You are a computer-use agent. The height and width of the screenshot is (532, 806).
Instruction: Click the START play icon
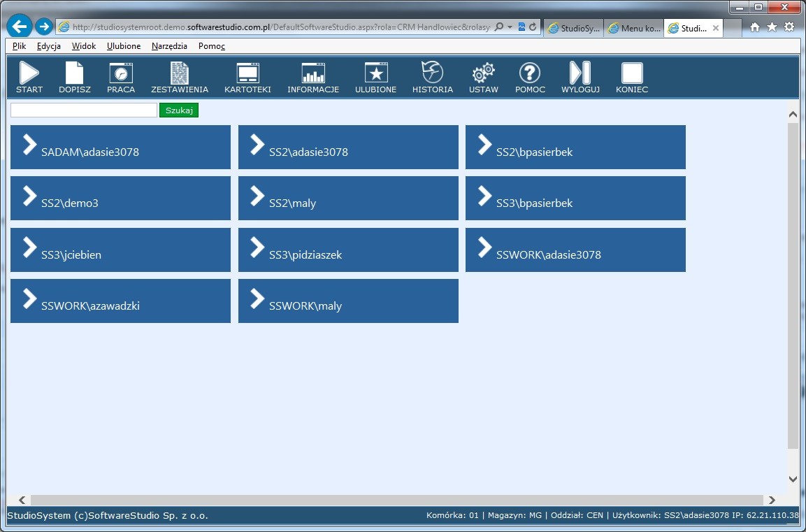pyautogui.click(x=29, y=73)
